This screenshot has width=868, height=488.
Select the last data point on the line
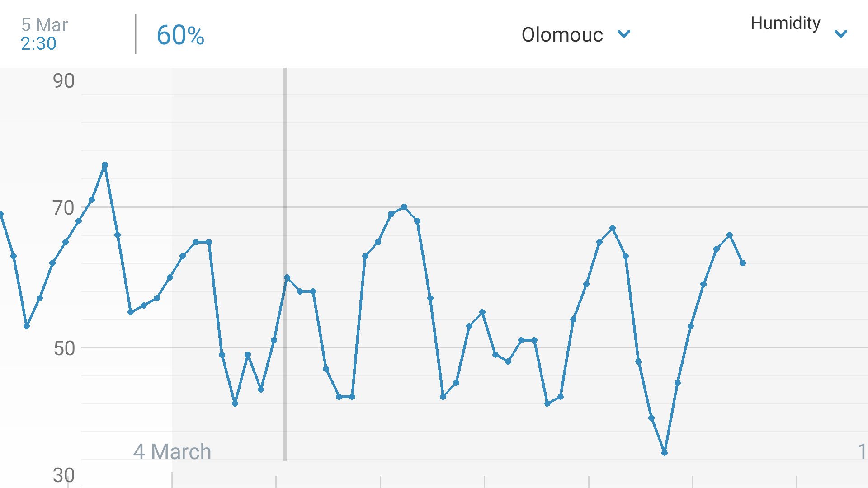(x=743, y=263)
